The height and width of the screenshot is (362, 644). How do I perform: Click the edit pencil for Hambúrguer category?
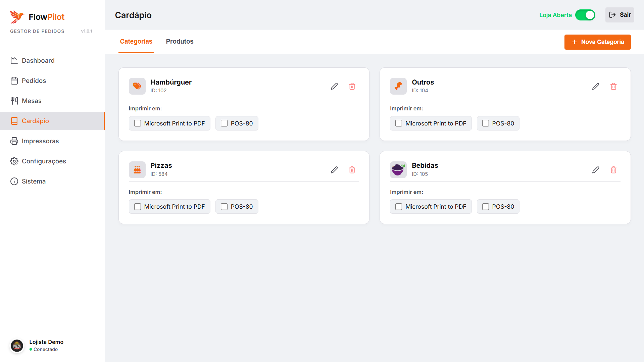tap(334, 87)
